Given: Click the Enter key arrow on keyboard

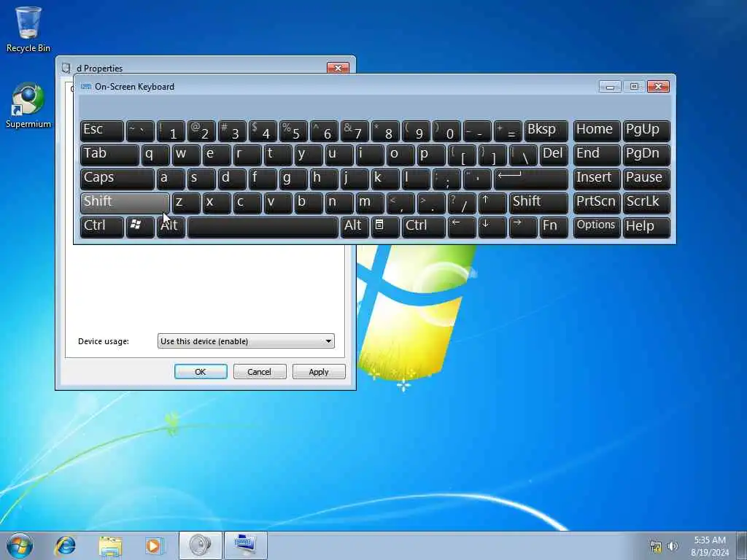Looking at the screenshot, I should point(531,179).
